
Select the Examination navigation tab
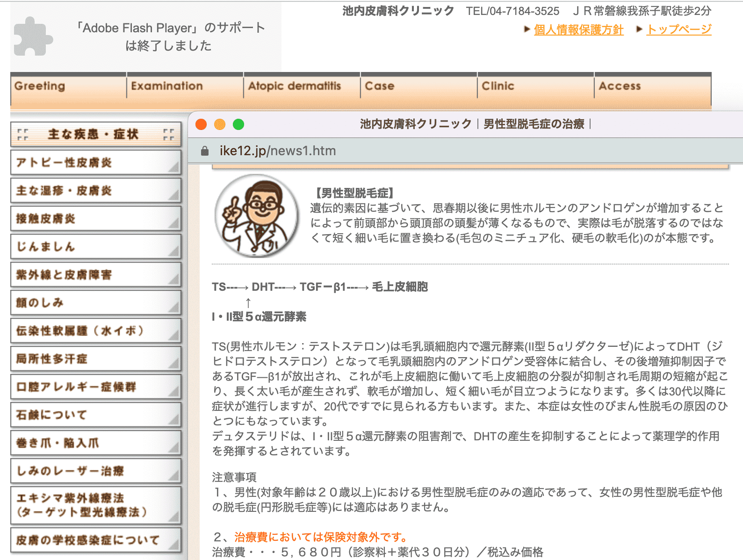(x=185, y=86)
